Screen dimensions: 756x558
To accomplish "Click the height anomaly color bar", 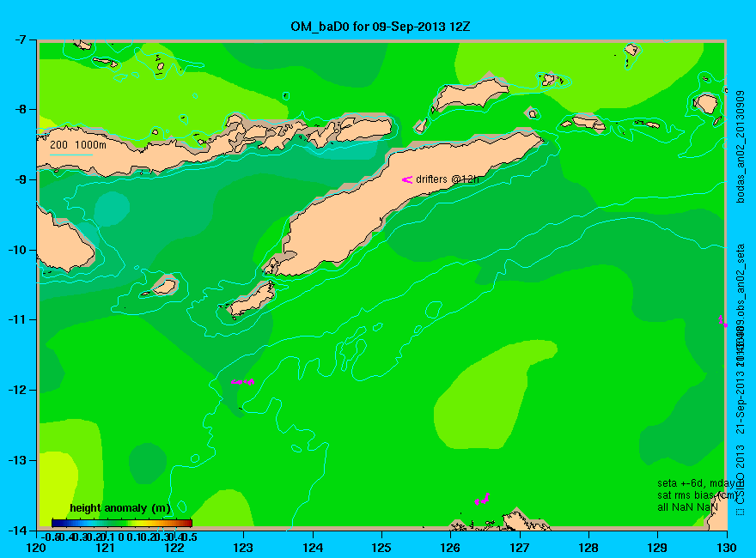I will pos(122,523).
